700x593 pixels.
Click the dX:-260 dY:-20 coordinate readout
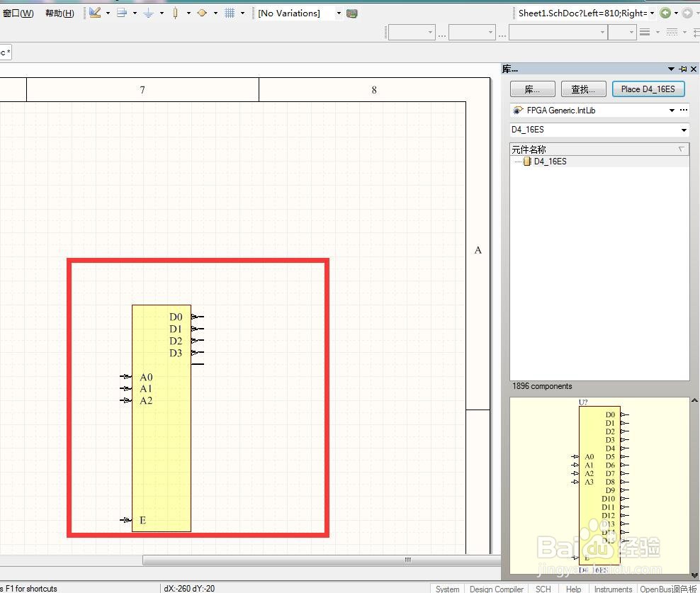[189, 589]
